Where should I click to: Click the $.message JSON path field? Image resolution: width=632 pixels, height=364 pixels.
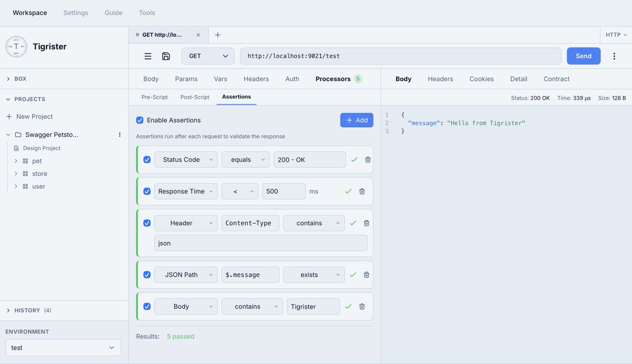coord(250,275)
